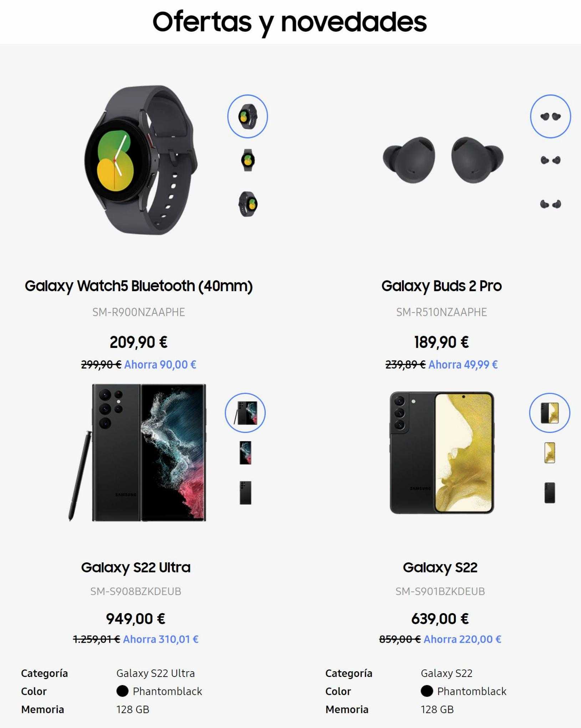Open the Galaxy Buds 2 Pro product title

(x=442, y=286)
